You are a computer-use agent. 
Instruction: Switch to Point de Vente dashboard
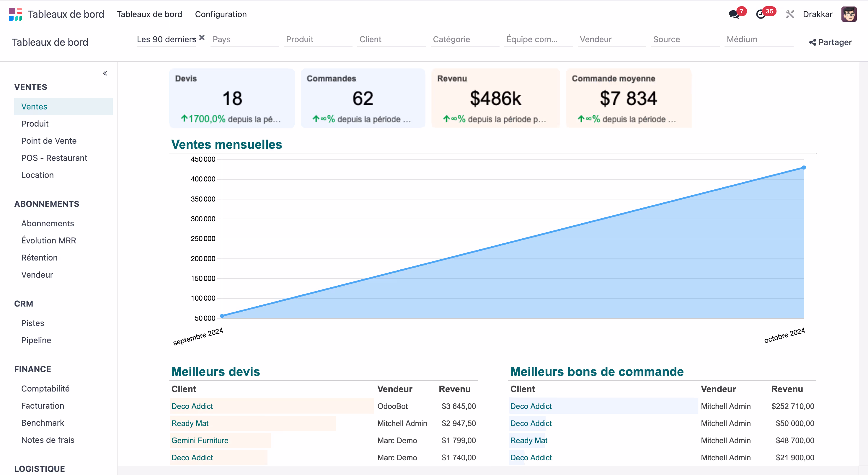point(49,141)
